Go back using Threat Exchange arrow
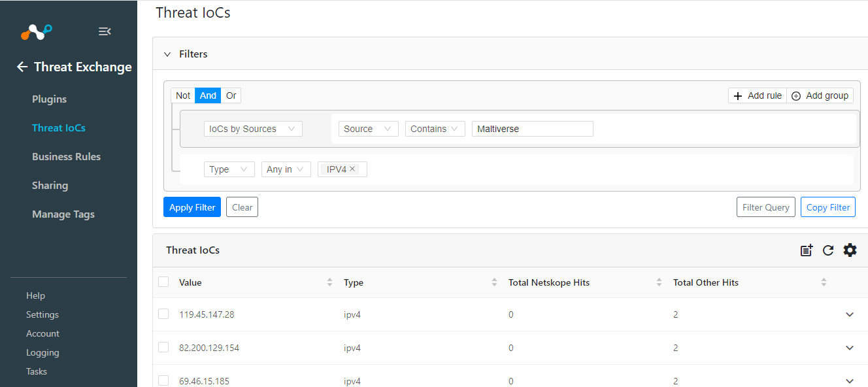This screenshot has height=387, width=868. [22, 67]
